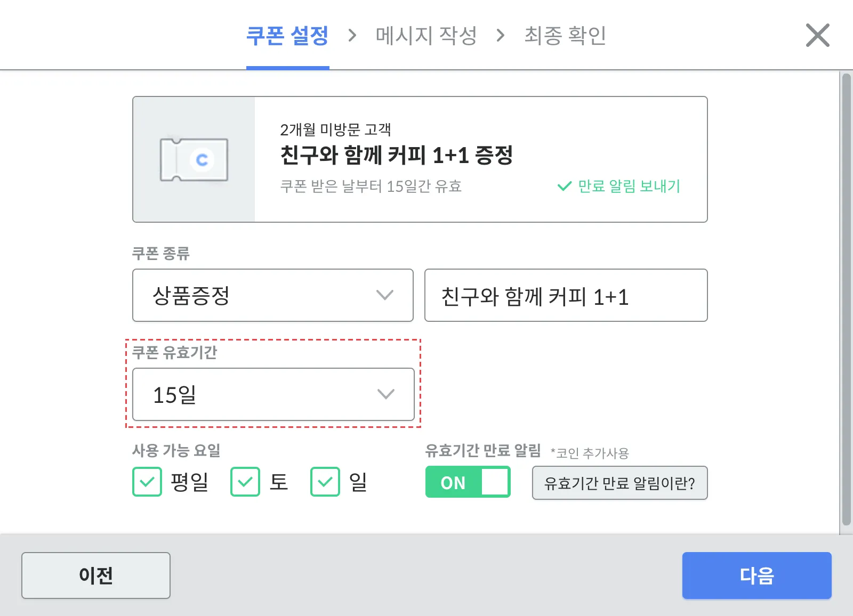853x616 pixels.
Task: Open the 유효기간 만료 알림이란? help button
Action: 619,483
